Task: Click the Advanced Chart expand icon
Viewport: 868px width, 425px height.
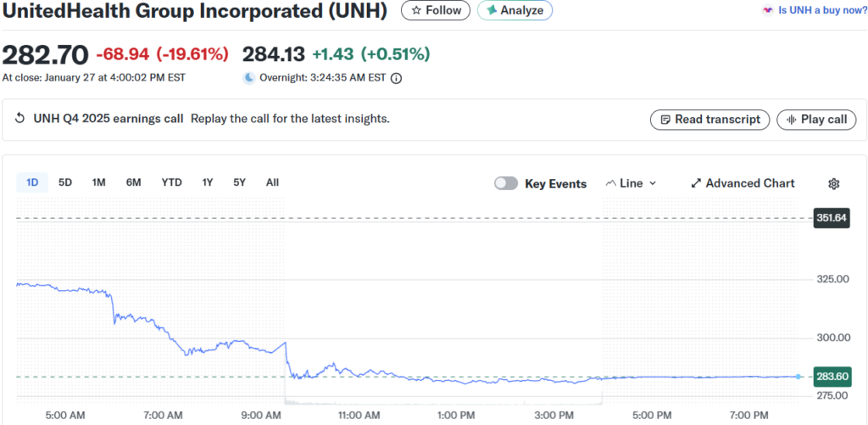Action: coord(696,183)
